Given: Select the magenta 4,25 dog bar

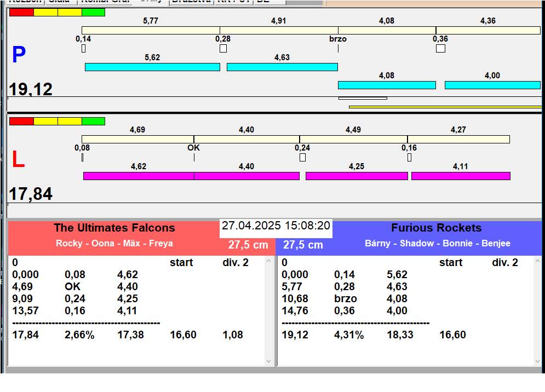Looking at the screenshot, I should 357,176.
